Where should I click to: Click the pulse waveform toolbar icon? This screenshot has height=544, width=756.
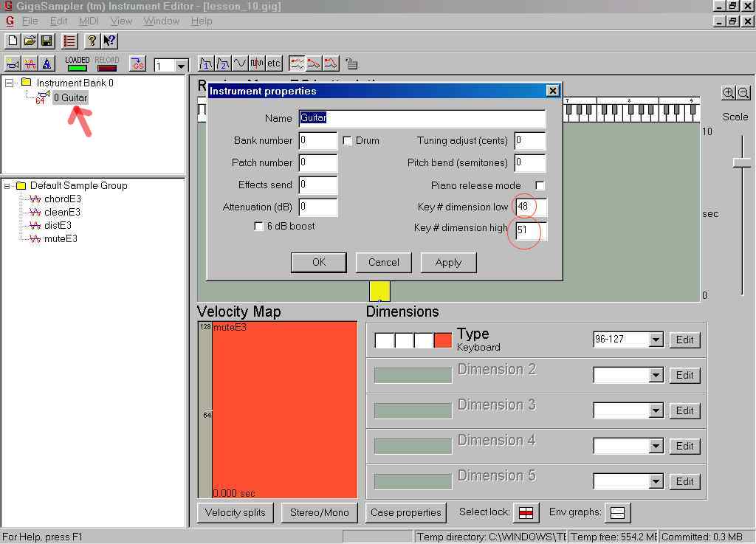(x=256, y=63)
